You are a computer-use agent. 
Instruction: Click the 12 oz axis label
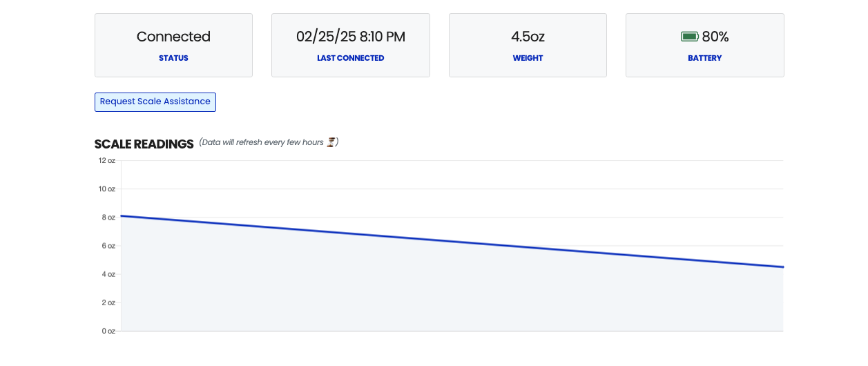(x=107, y=160)
